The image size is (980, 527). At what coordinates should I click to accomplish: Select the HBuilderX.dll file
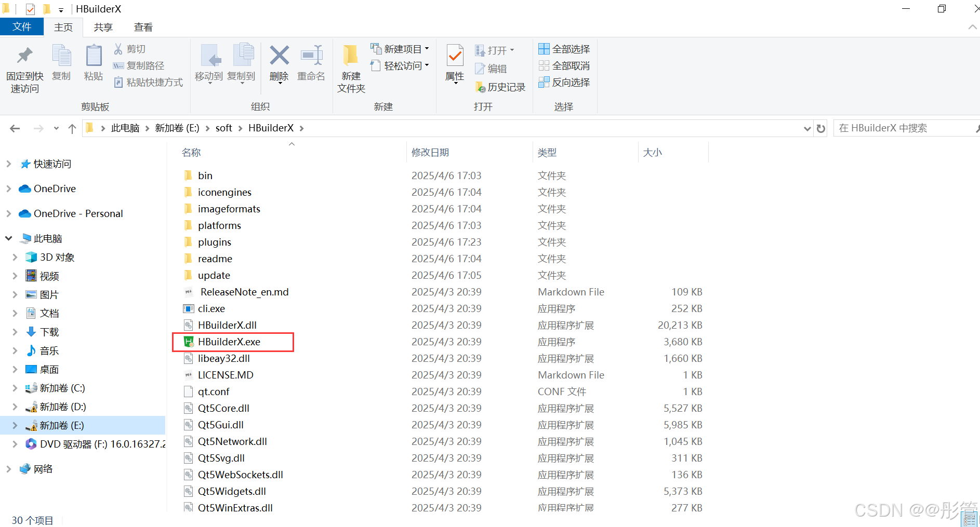pos(227,325)
